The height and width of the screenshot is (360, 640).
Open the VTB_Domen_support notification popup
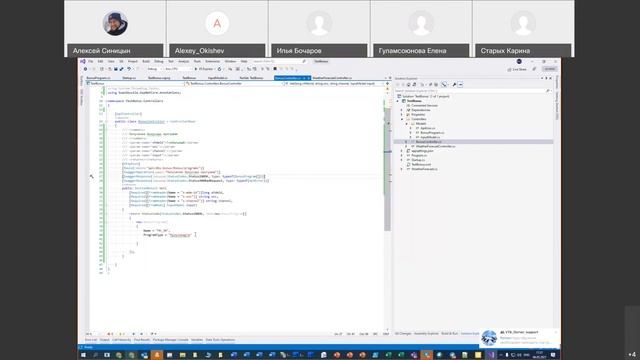point(519,338)
